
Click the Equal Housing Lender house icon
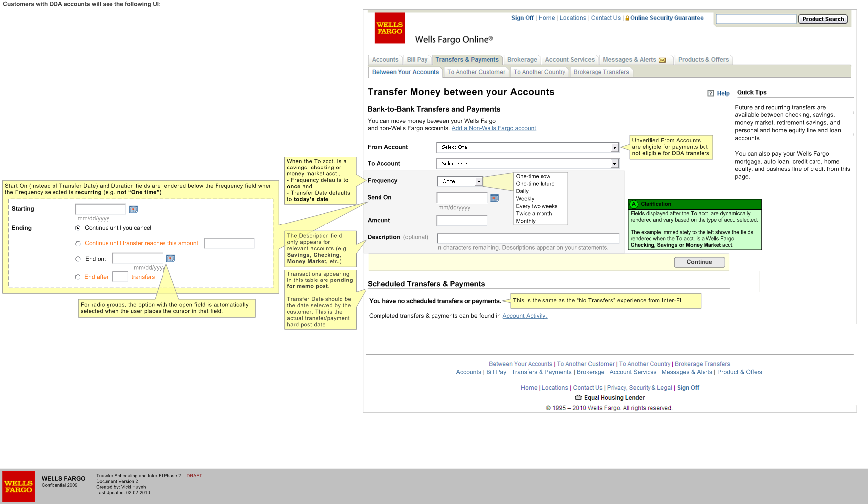click(578, 397)
